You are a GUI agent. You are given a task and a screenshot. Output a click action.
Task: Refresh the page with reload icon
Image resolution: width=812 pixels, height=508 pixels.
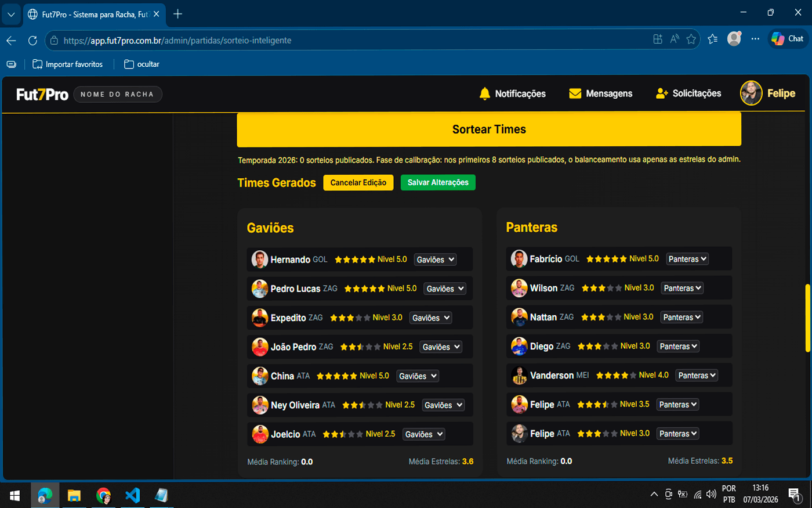pyautogui.click(x=32, y=40)
